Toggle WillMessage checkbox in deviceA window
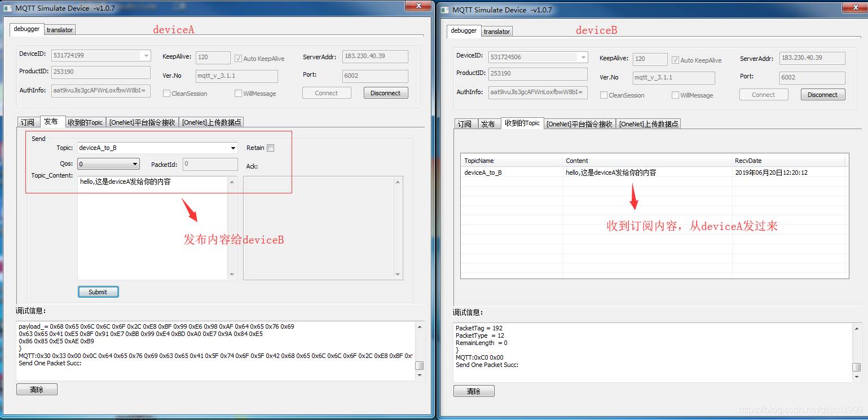 click(x=238, y=93)
